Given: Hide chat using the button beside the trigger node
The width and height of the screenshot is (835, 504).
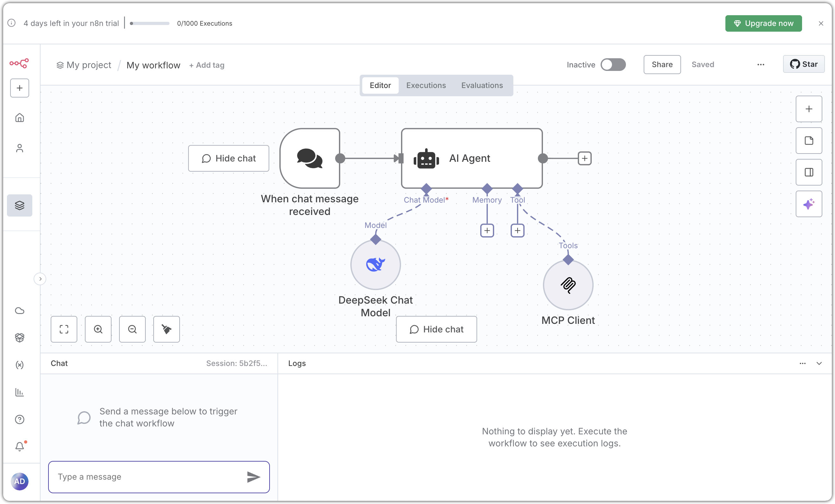Looking at the screenshot, I should (x=228, y=159).
